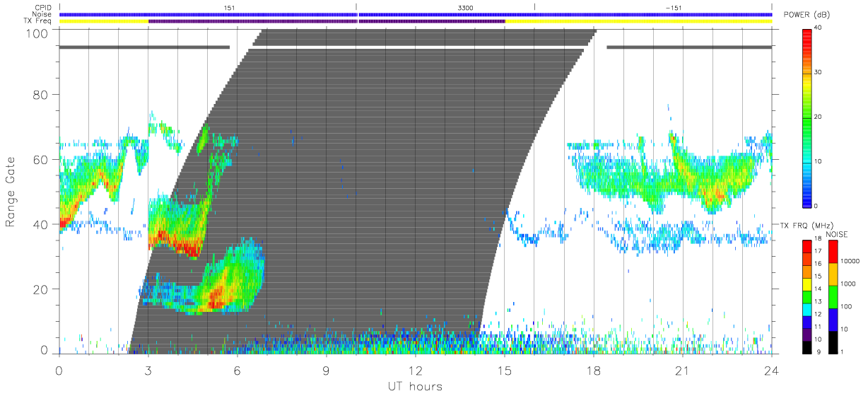The width and height of the screenshot is (868, 401).
Task: Click the 1 tick on NOISE legend
Action: coord(840,351)
